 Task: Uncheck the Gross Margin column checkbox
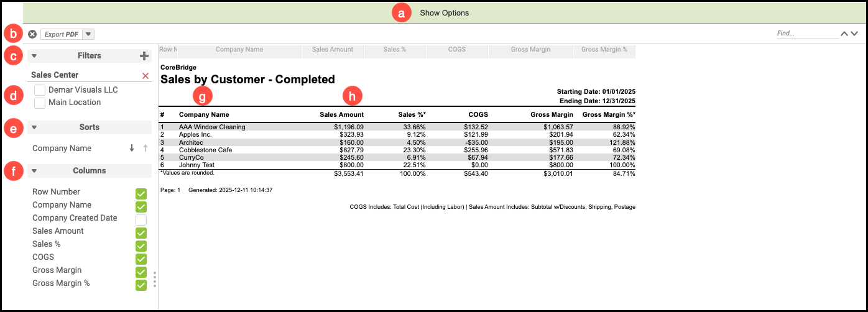point(141,272)
